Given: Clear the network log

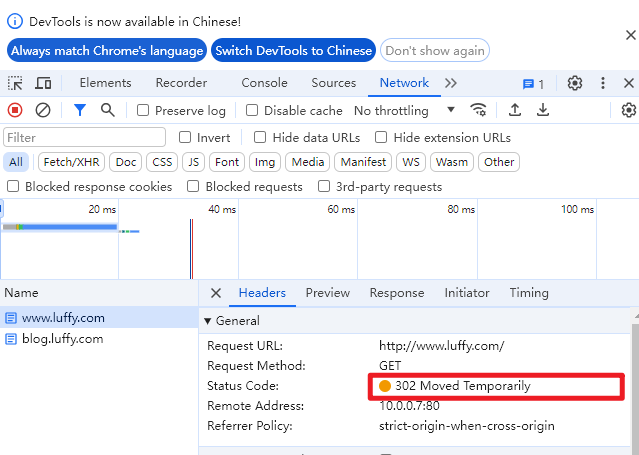Looking at the screenshot, I should (x=43, y=110).
